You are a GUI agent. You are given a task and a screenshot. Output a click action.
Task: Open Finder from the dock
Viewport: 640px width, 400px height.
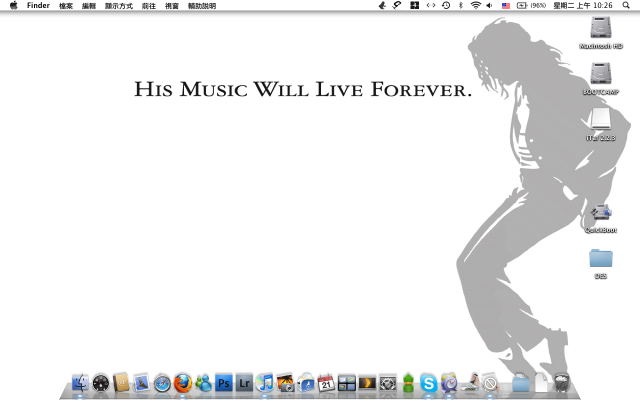pyautogui.click(x=80, y=383)
